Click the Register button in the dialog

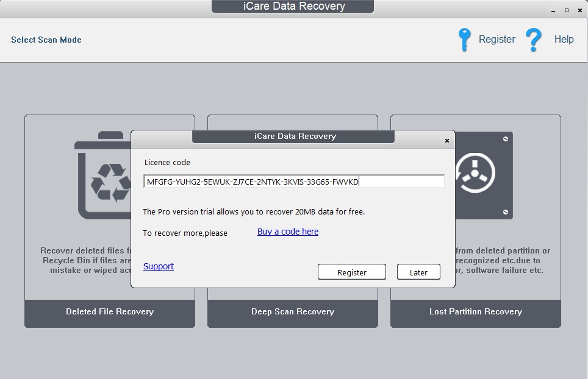(351, 272)
